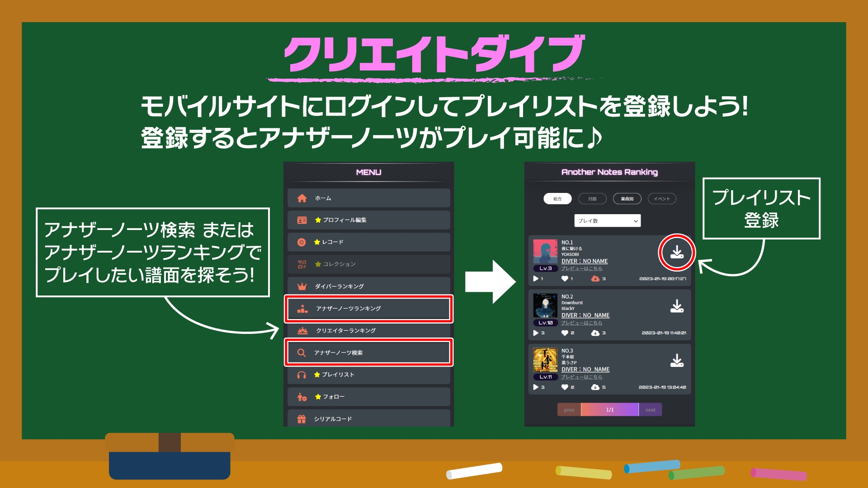The height and width of the screenshot is (488, 868).
Task: Click the gift icon beside シリアルコード
Action: click(302, 419)
